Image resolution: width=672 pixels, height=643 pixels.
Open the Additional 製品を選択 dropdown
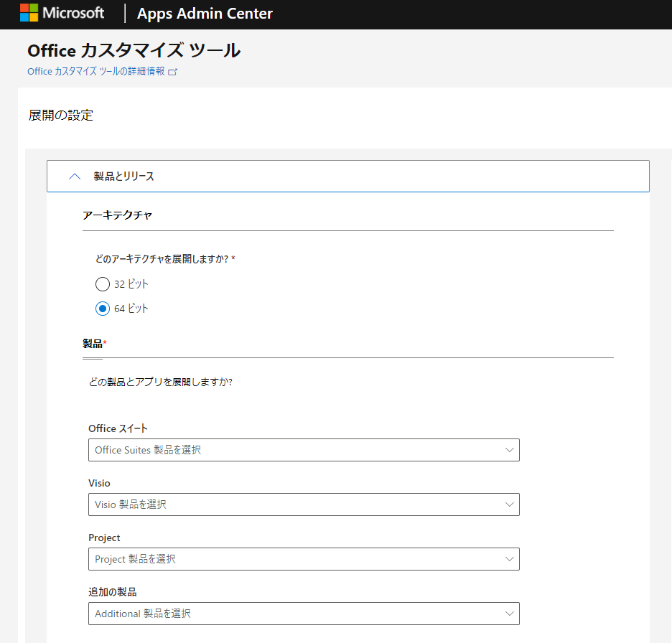pos(302,614)
